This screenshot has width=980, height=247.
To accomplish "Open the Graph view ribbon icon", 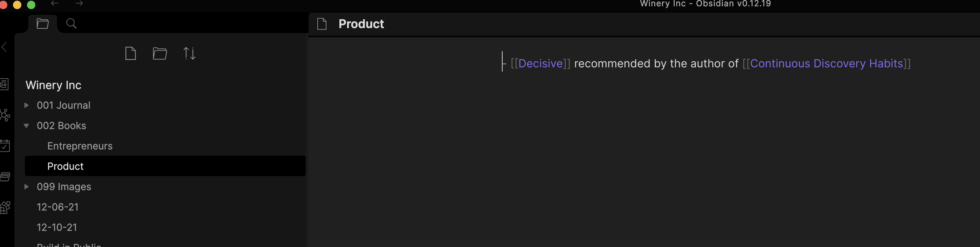I will coord(5,115).
